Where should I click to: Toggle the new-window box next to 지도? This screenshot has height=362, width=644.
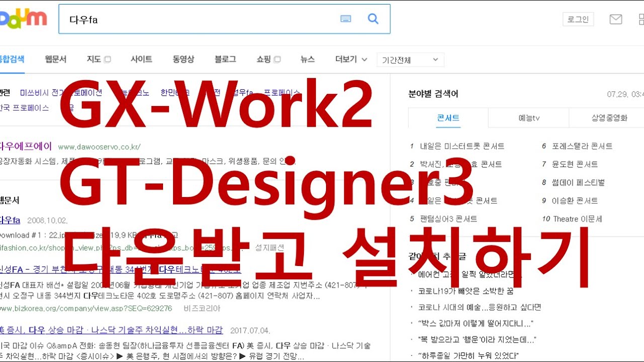[x=107, y=59]
